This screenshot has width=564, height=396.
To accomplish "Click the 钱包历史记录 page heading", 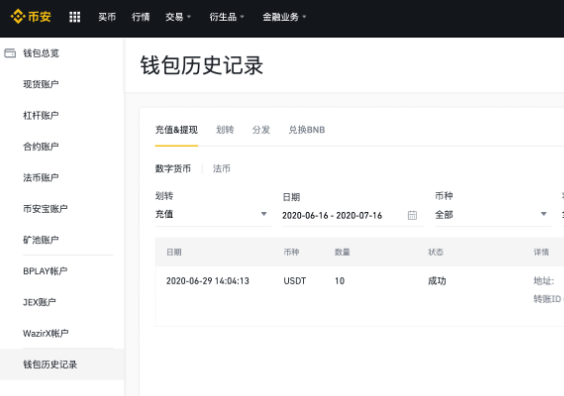I will [x=202, y=65].
